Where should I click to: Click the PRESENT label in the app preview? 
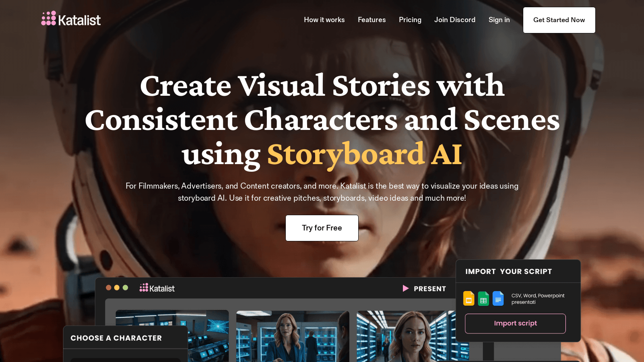[430, 289]
